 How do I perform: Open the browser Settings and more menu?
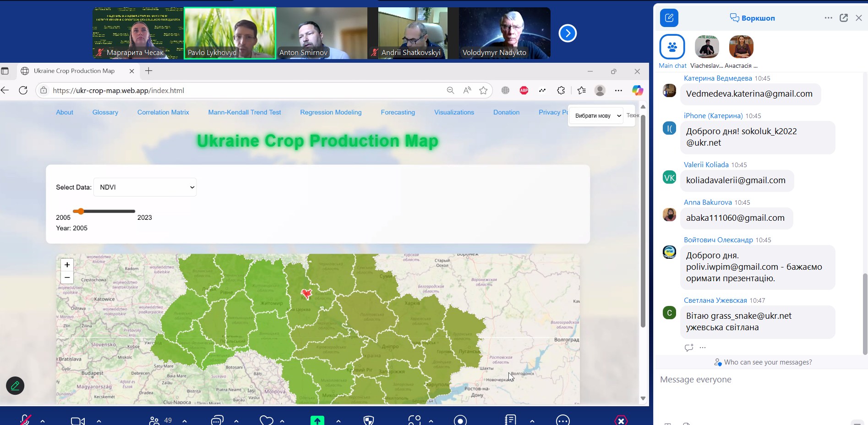click(618, 90)
